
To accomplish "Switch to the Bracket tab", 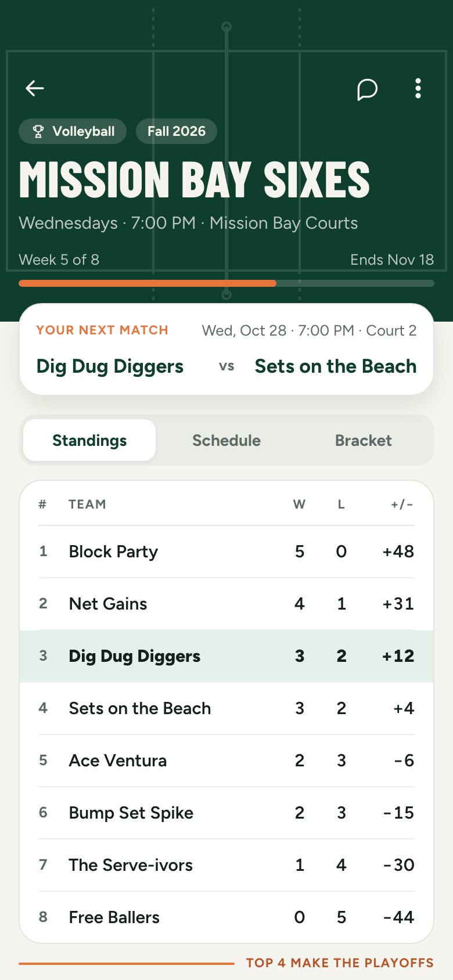I will coord(364,440).
